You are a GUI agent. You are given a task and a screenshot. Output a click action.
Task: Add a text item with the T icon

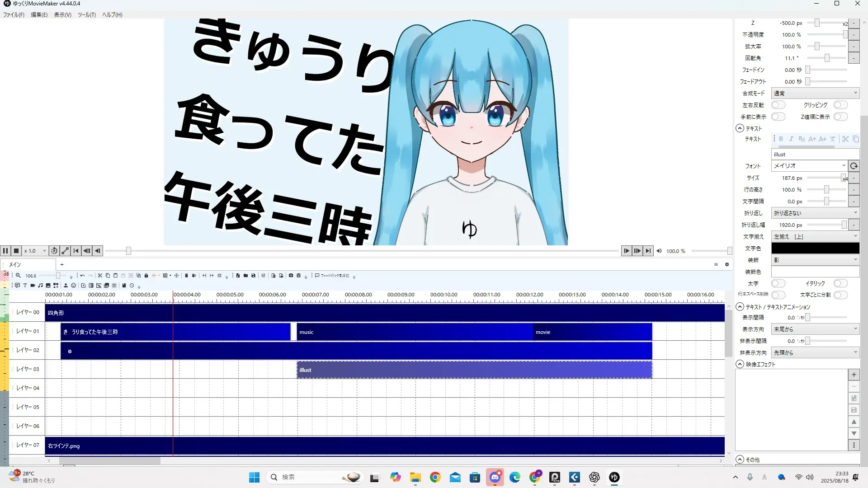tap(25, 286)
